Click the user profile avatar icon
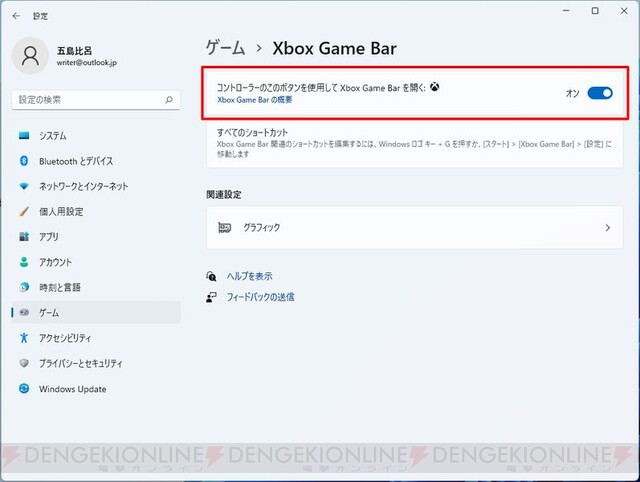640x482 pixels. [x=30, y=56]
